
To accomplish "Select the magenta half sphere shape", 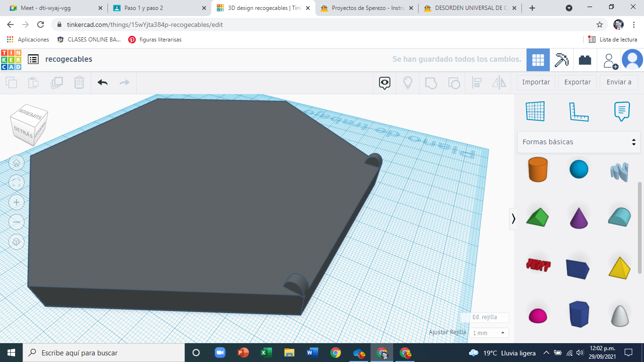I will click(x=537, y=315).
